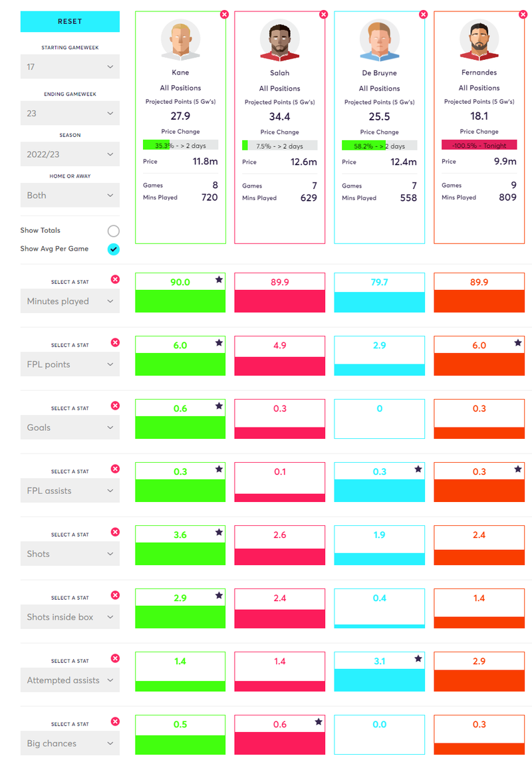This screenshot has height=768, width=532.
Task: Delete the FPL points stat row
Action: [x=115, y=341]
